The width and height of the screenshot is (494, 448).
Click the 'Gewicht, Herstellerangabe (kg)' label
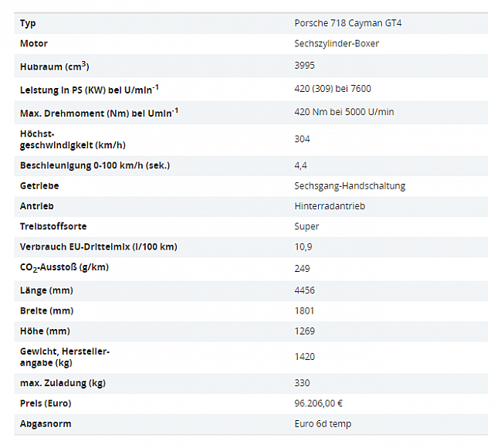point(65,357)
